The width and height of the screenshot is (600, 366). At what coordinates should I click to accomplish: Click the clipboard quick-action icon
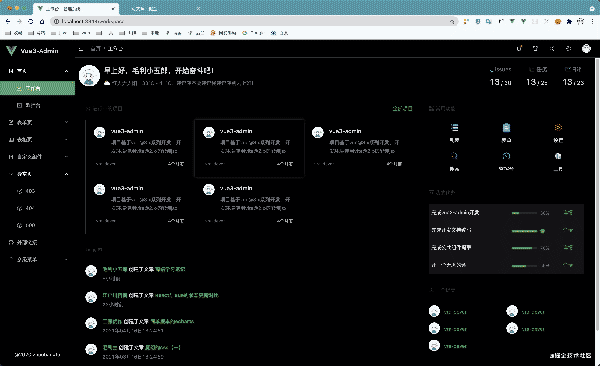tap(506, 127)
